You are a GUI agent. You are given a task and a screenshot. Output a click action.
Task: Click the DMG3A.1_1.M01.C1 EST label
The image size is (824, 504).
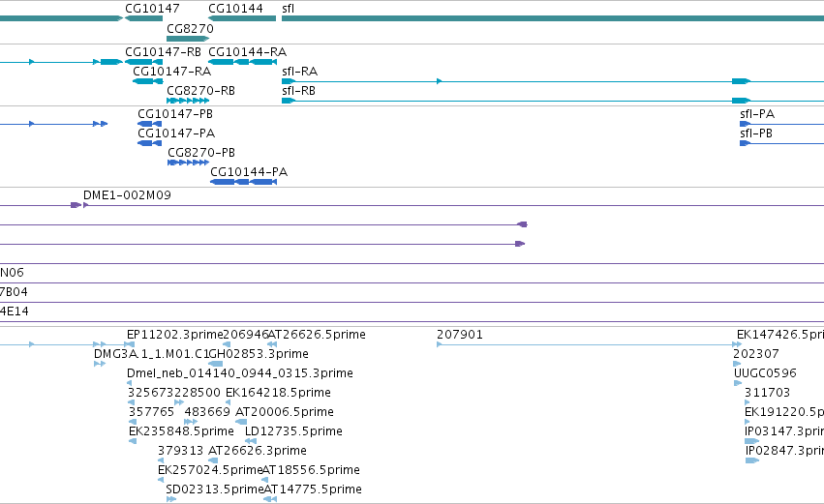151,354
